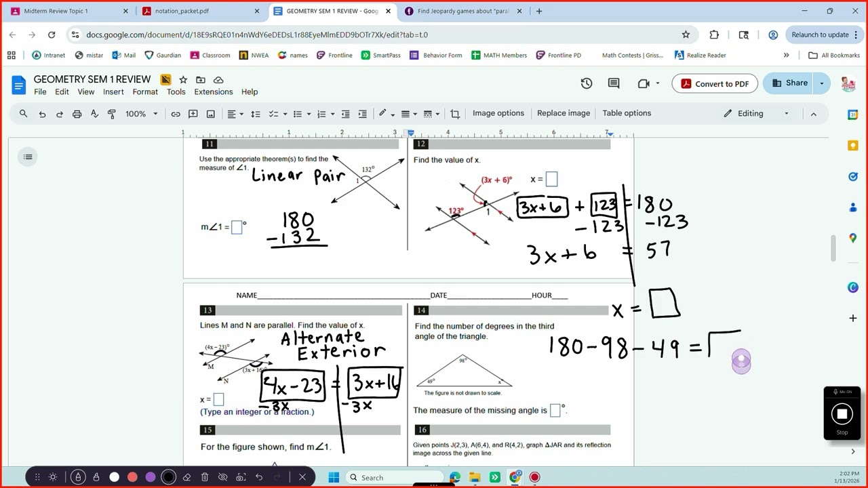The width and height of the screenshot is (868, 488).
Task: Open the Extensions menu
Action: click(214, 92)
